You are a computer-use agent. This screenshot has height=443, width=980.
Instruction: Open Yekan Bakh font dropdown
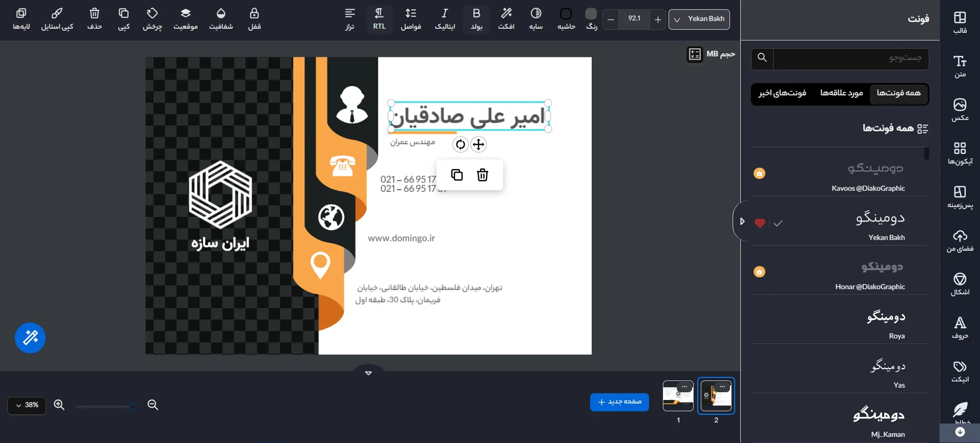[x=699, y=19]
